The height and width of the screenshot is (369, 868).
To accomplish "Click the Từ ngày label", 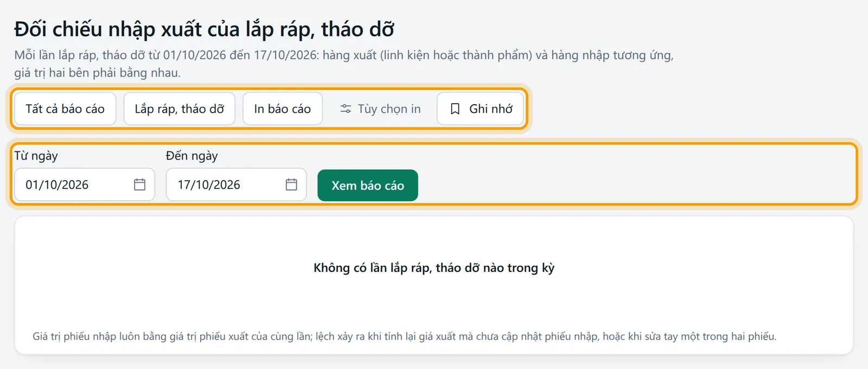I will click(x=36, y=156).
